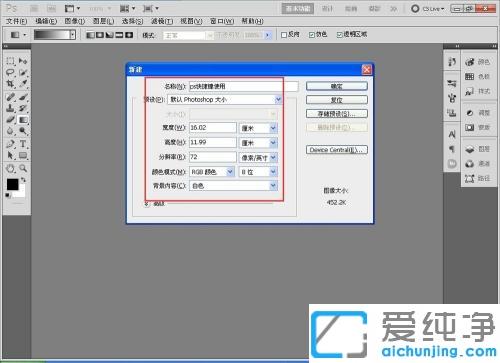Open the Paragraph panel icon

[452, 149]
